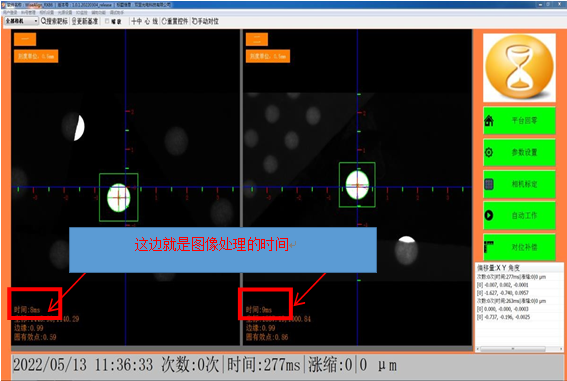Screen dimensions: 567x381
Task: Click the 重置控件 refresh icon
Action: pos(164,21)
